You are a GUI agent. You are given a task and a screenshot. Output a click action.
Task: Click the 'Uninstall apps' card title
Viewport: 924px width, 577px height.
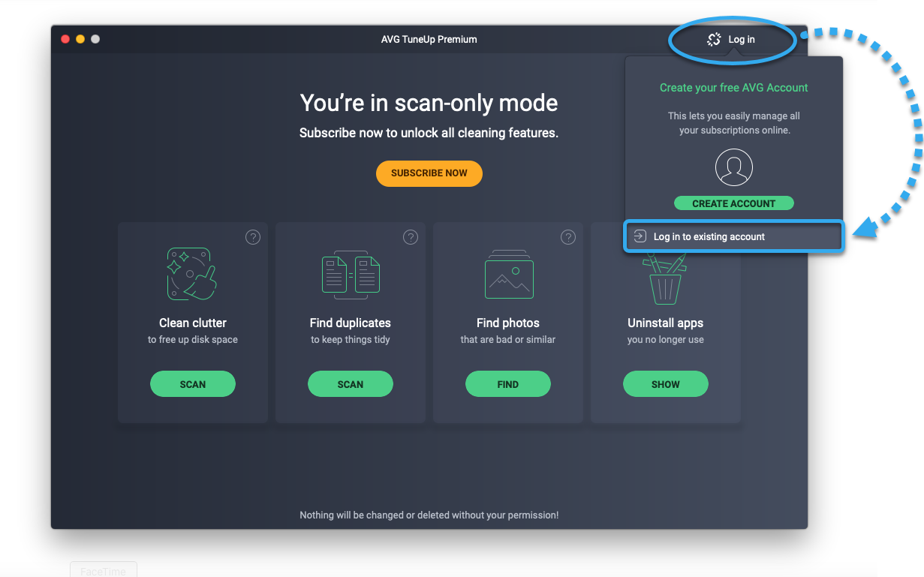pos(666,323)
